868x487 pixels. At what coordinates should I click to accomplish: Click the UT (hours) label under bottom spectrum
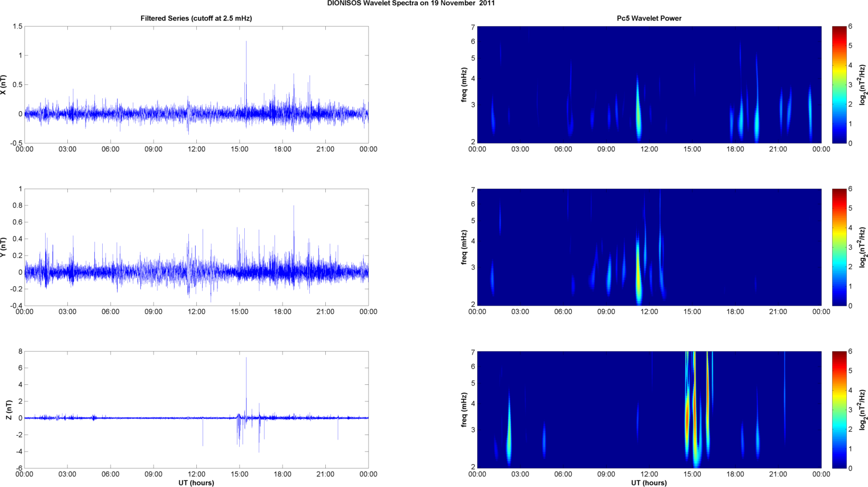point(649,482)
